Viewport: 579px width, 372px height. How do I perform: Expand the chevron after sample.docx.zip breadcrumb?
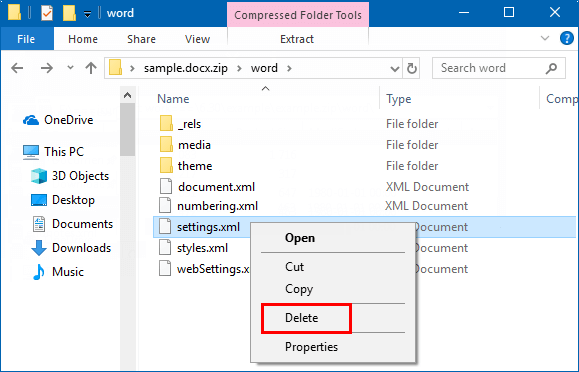pos(239,68)
